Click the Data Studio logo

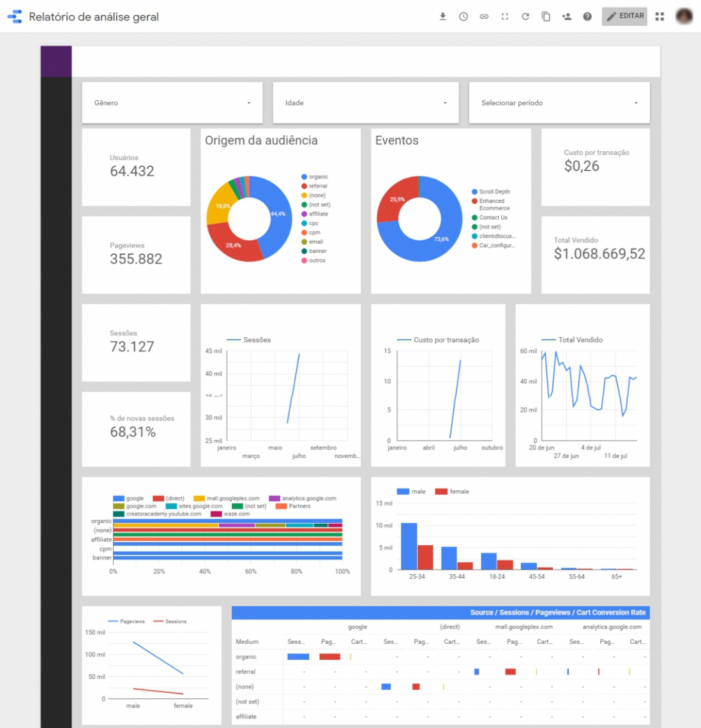click(14, 17)
